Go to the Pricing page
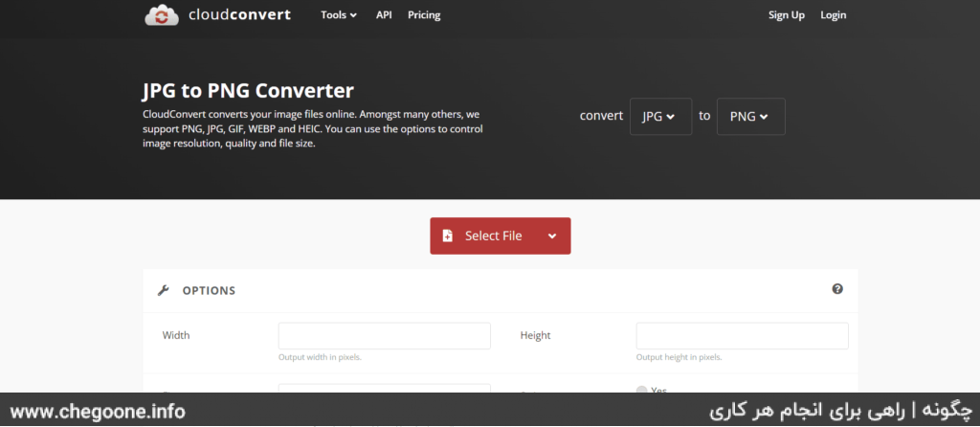Image resolution: width=980 pixels, height=427 pixels. coord(424,15)
